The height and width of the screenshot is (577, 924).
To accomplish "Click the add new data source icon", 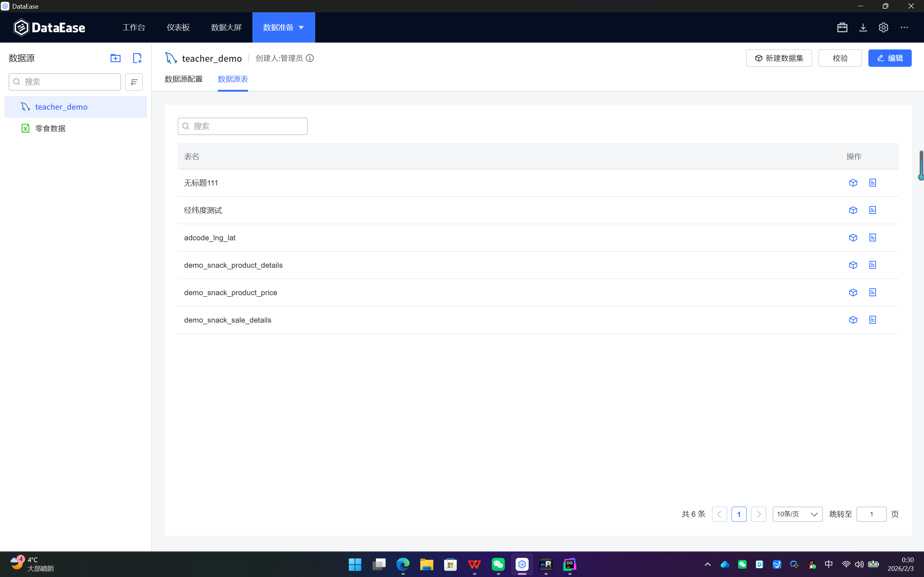I will 137,58.
